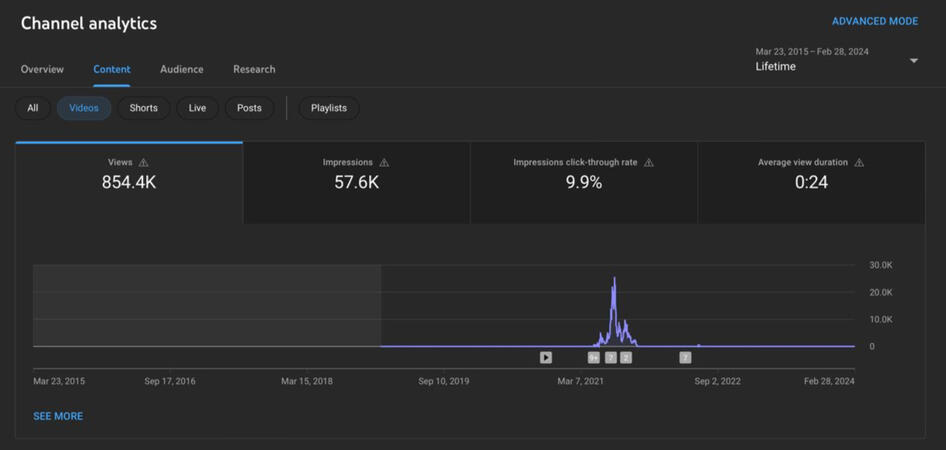Image resolution: width=946 pixels, height=450 pixels.
Task: Open the Audience tab
Action: click(181, 69)
